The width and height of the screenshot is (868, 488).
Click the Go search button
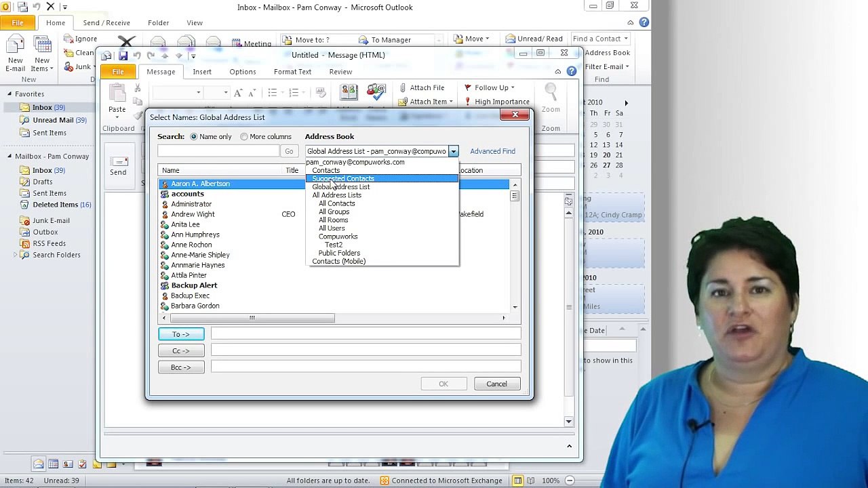pyautogui.click(x=289, y=152)
